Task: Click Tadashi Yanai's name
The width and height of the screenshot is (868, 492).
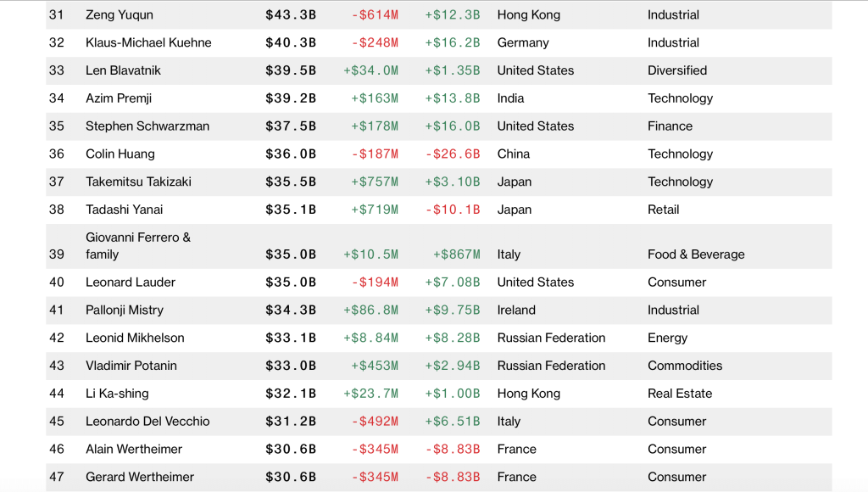Action: point(124,210)
